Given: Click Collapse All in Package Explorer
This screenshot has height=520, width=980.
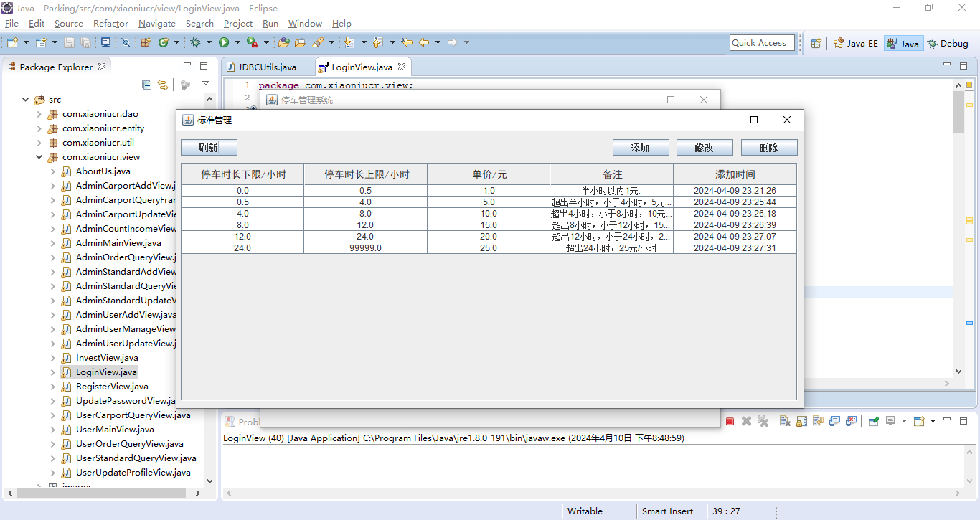Looking at the screenshot, I should [146, 85].
